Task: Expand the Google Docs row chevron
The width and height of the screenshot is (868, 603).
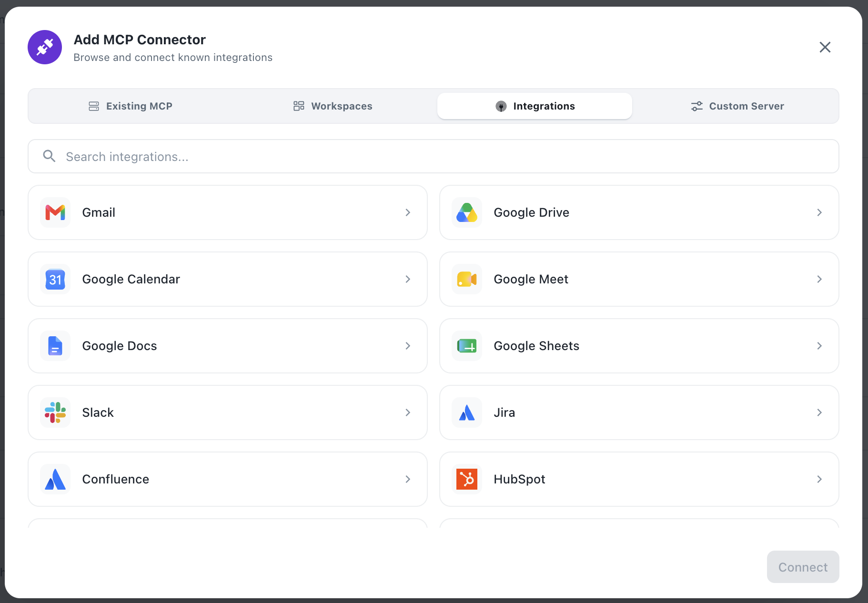Action: click(x=408, y=346)
